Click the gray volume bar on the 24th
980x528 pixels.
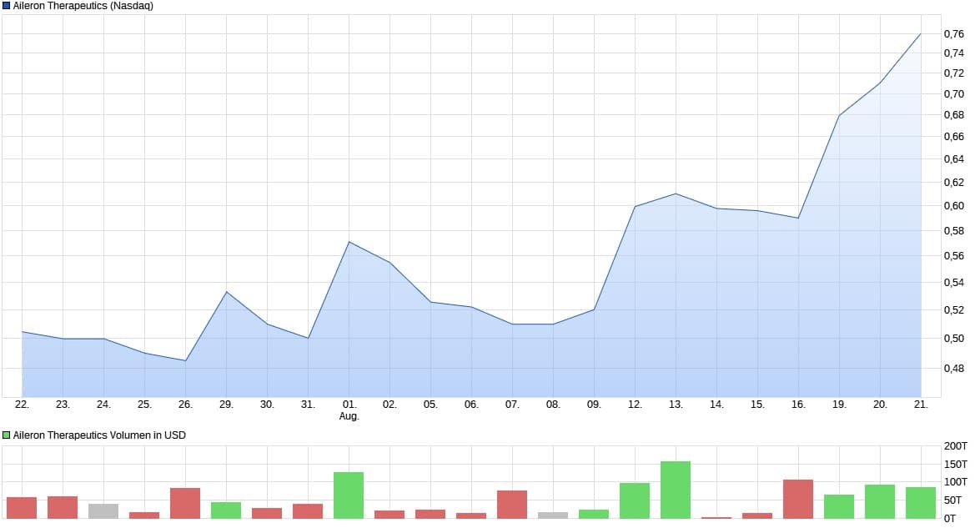pos(103,511)
